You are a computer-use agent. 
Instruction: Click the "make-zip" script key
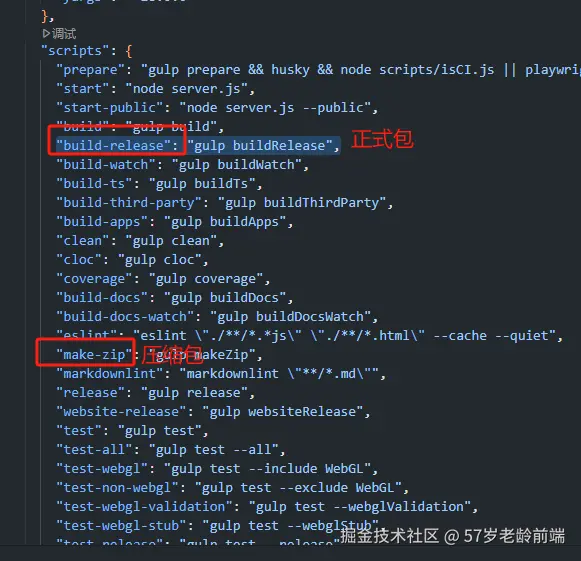click(94, 355)
